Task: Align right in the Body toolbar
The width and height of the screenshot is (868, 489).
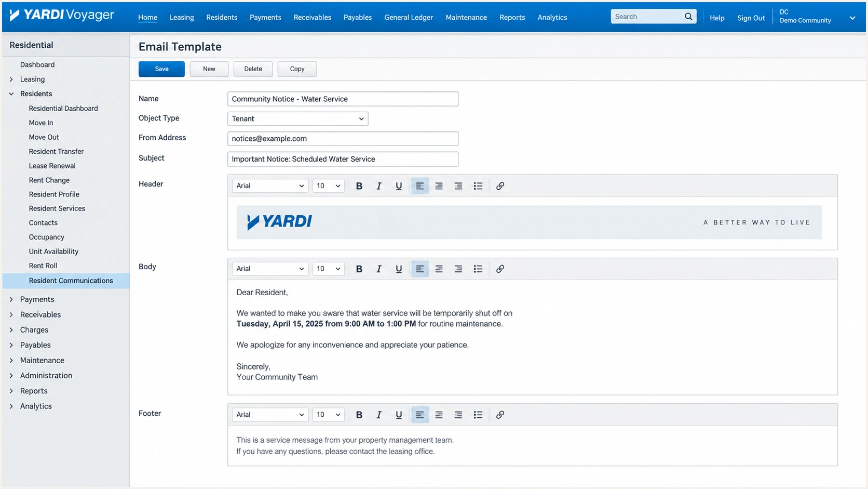Action: (x=458, y=269)
